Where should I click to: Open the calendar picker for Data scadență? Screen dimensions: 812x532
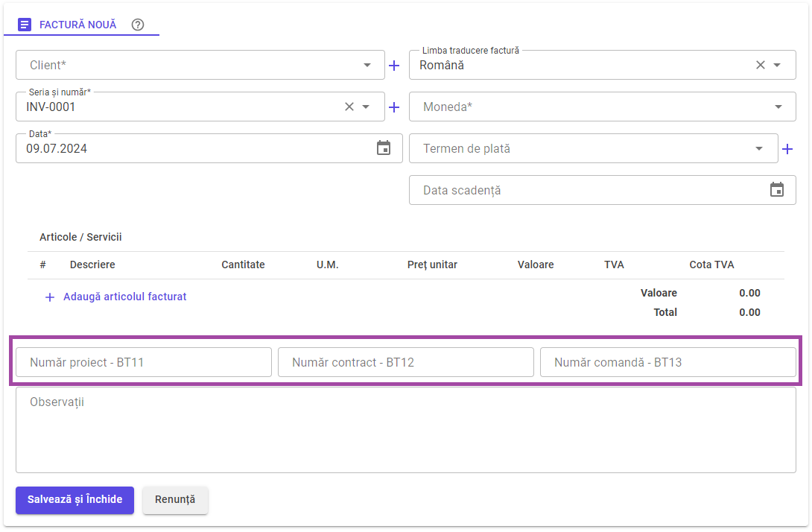[776, 190]
